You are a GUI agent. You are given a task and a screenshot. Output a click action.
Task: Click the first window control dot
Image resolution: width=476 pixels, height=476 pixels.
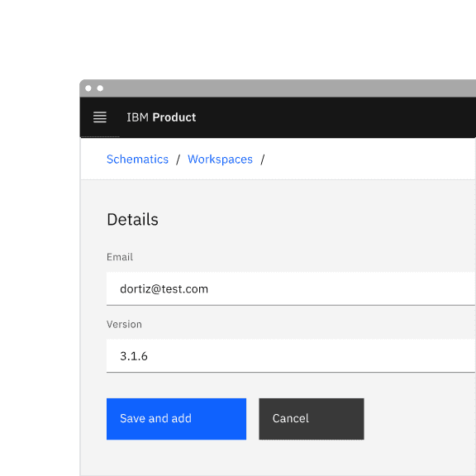pos(88,88)
